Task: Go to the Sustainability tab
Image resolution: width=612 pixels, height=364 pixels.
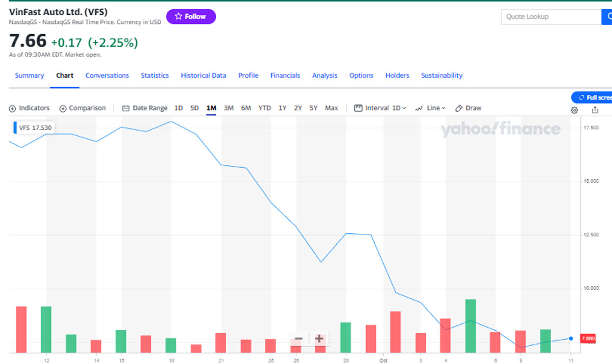Action: click(442, 75)
